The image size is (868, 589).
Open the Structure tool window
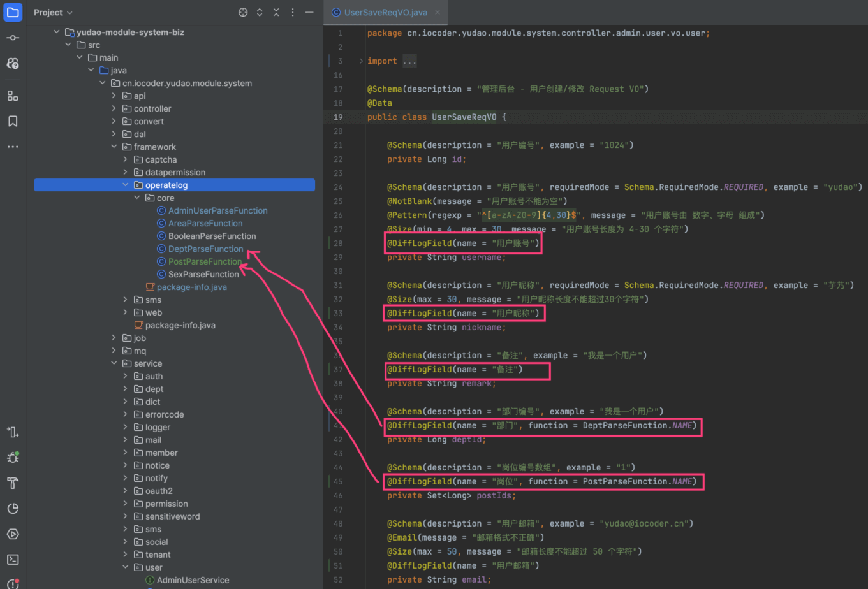click(13, 96)
